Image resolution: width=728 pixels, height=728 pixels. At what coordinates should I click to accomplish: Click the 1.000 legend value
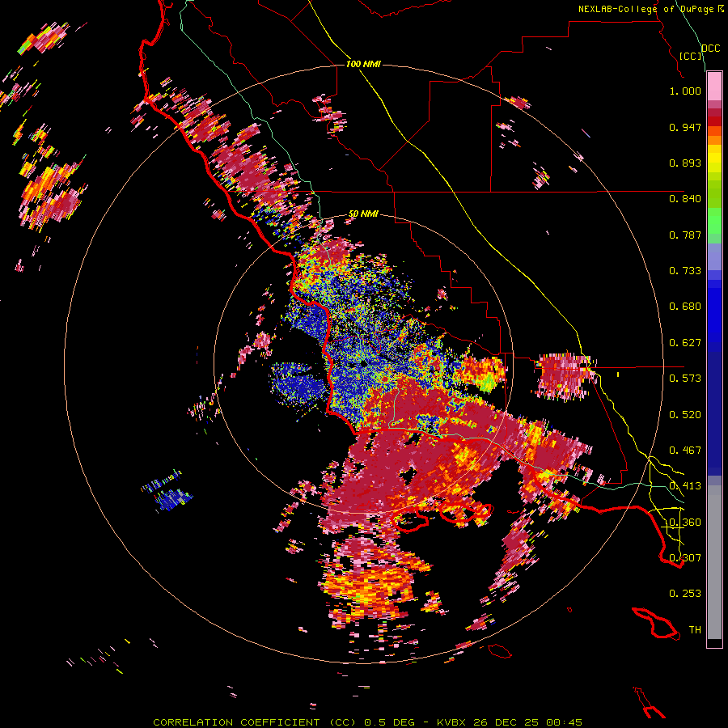point(685,91)
